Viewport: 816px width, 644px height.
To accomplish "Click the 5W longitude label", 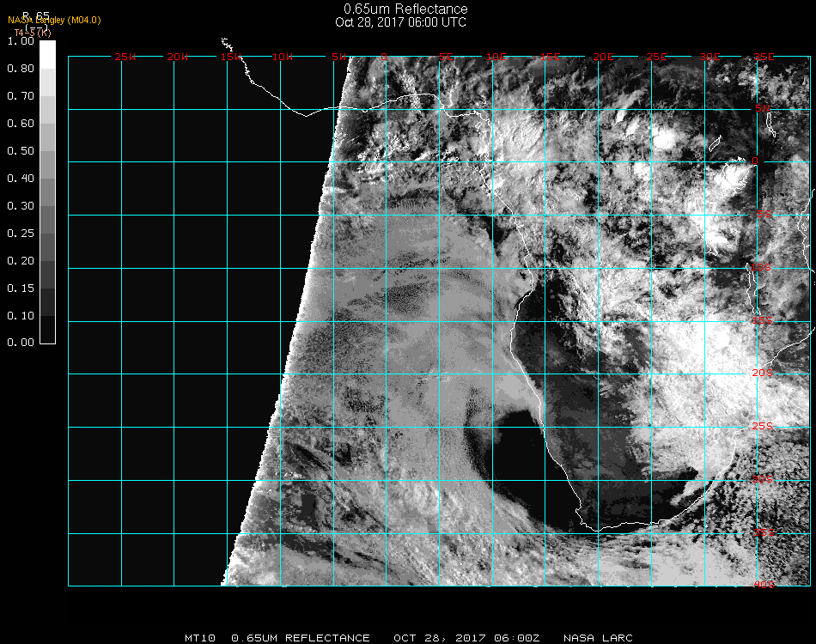I will tap(338, 57).
